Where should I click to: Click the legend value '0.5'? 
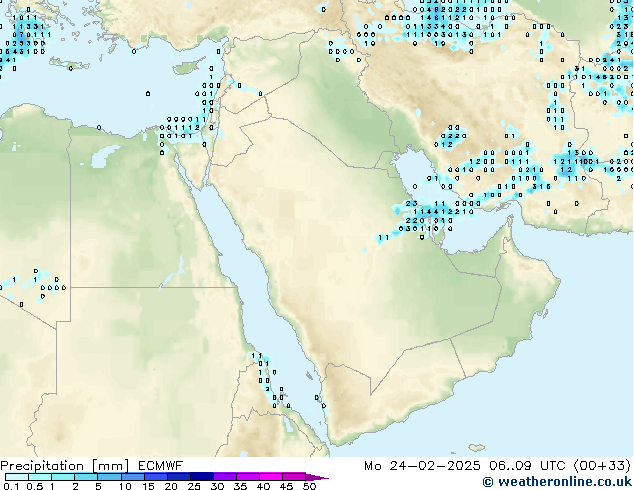[x=35, y=486]
